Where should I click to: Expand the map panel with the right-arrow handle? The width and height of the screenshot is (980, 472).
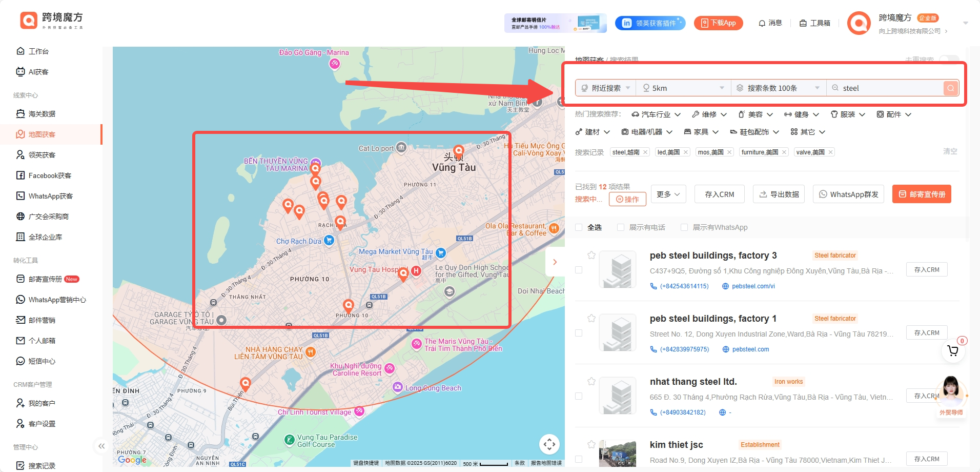[x=555, y=262]
